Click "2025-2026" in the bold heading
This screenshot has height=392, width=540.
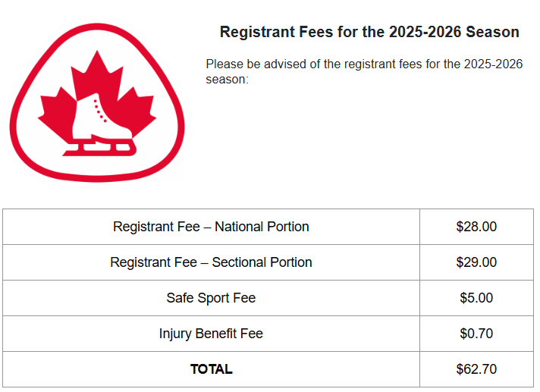point(425,33)
